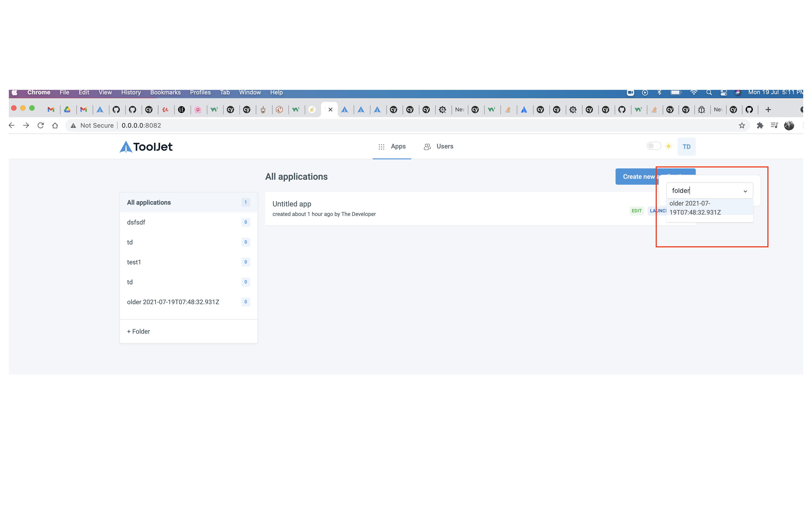Reload the current page

[40, 125]
